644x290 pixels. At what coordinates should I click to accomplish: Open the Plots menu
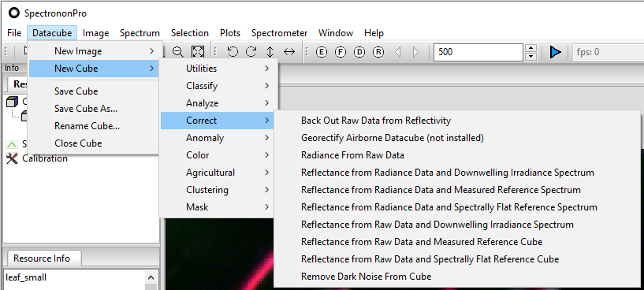pos(230,33)
